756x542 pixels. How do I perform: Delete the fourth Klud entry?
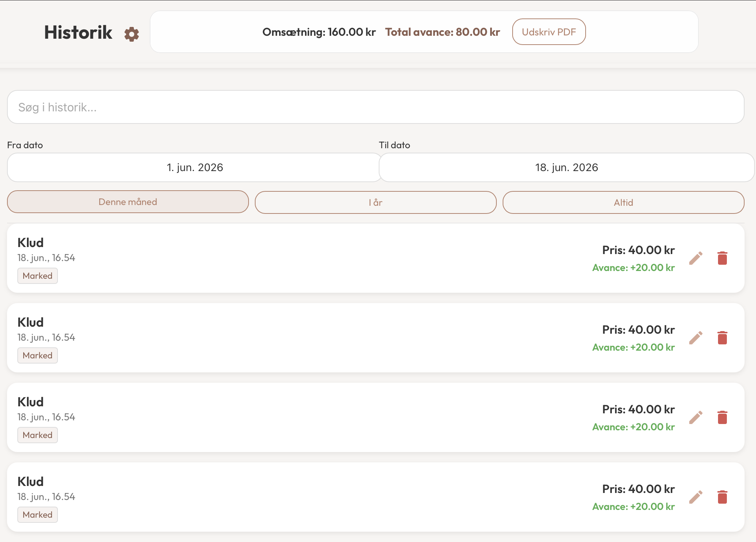click(722, 497)
